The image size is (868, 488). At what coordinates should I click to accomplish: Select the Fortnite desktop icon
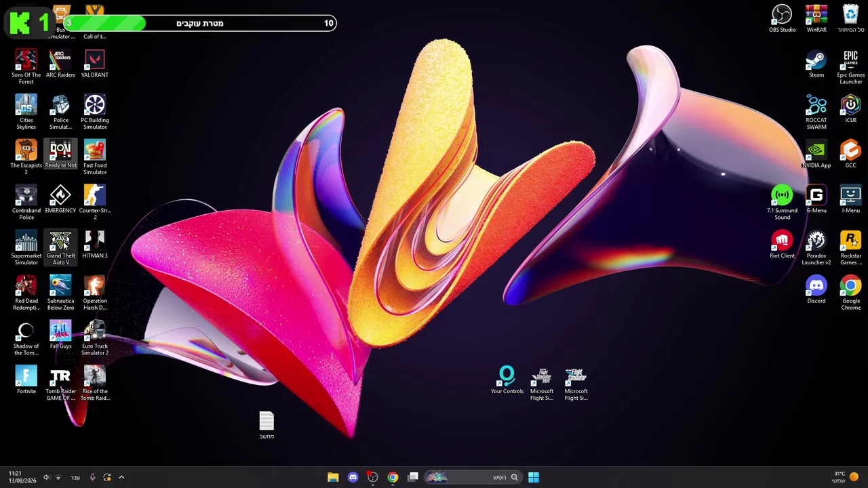coord(26,380)
